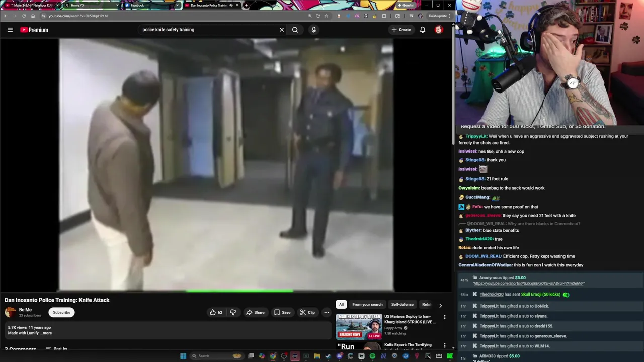Bookmark this page with the star
The width and height of the screenshot is (644, 362).
[x=326, y=16]
